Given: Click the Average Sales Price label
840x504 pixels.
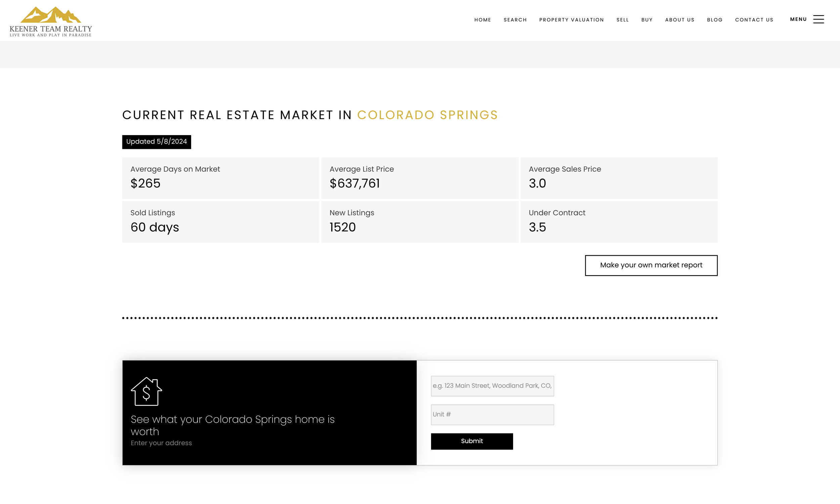Looking at the screenshot, I should point(564,169).
